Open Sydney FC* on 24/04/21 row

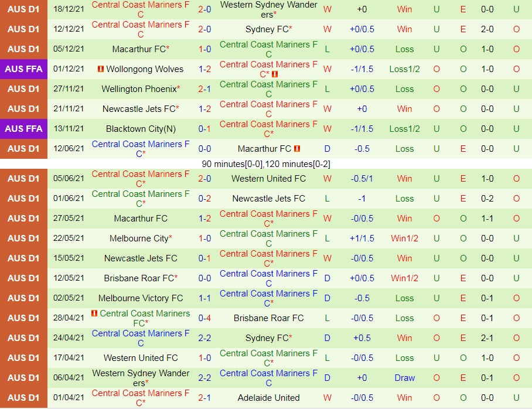click(269, 338)
